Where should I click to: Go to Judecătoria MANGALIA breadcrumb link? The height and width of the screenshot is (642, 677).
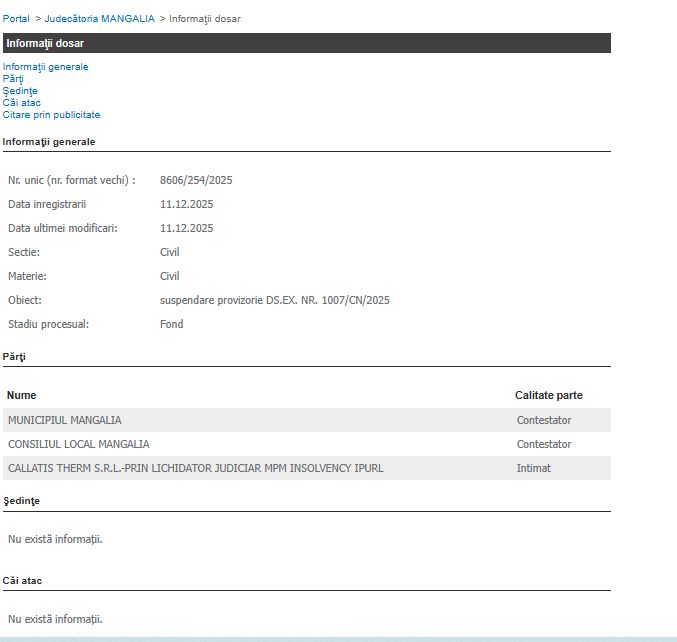tap(99, 19)
